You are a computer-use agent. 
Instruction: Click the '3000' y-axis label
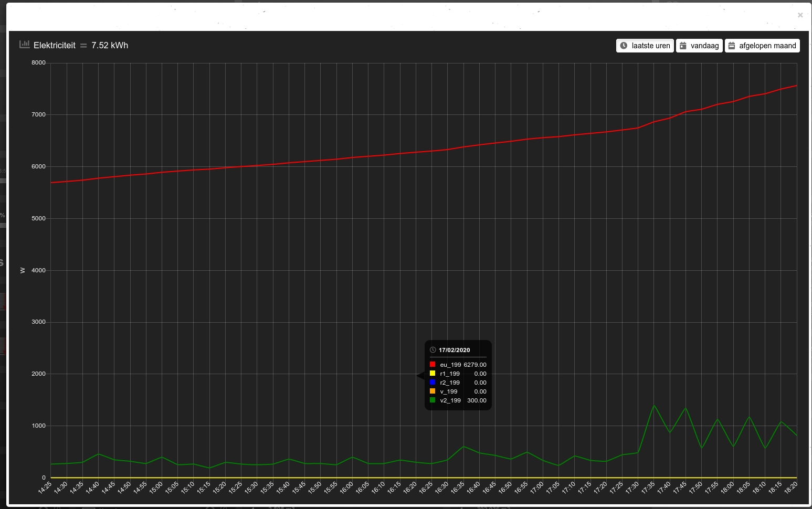click(x=38, y=322)
